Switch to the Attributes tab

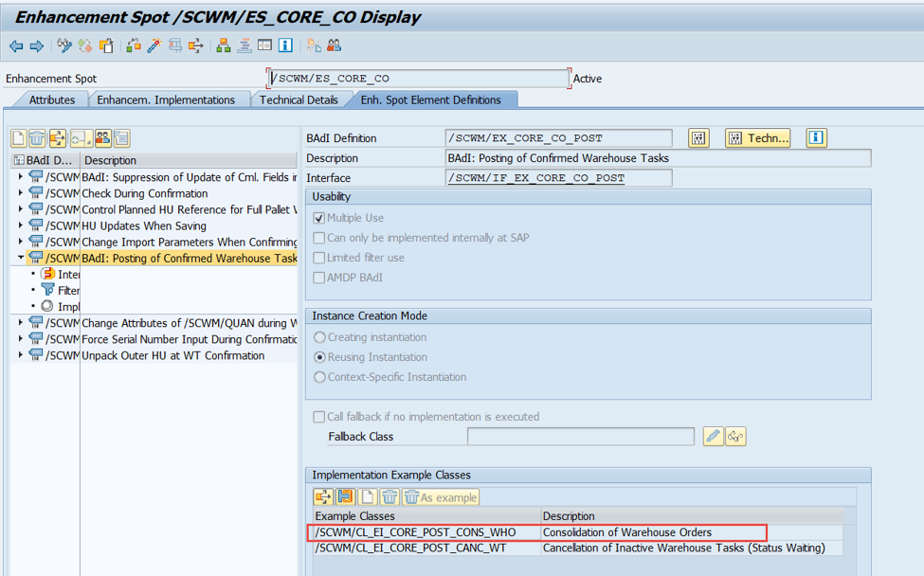[52, 99]
